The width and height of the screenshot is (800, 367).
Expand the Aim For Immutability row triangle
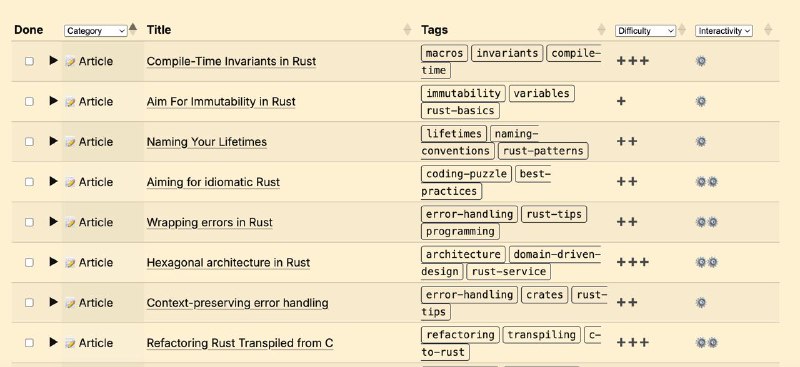[x=53, y=101]
